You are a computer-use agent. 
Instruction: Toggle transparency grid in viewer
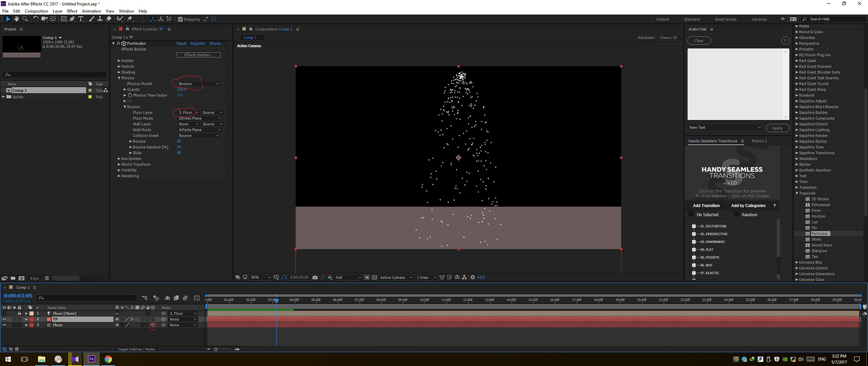374,277
